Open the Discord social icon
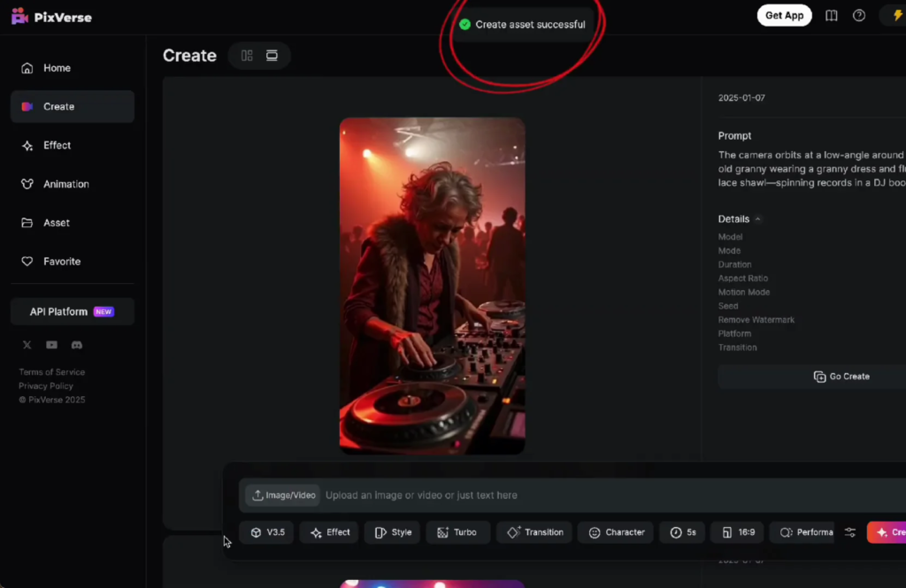The image size is (906, 588). click(x=77, y=345)
